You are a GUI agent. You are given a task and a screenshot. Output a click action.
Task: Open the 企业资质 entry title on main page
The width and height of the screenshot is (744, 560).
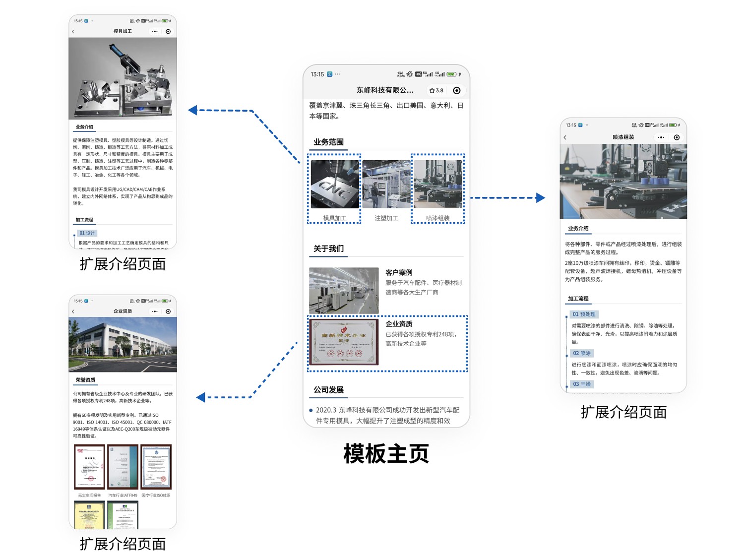(399, 323)
